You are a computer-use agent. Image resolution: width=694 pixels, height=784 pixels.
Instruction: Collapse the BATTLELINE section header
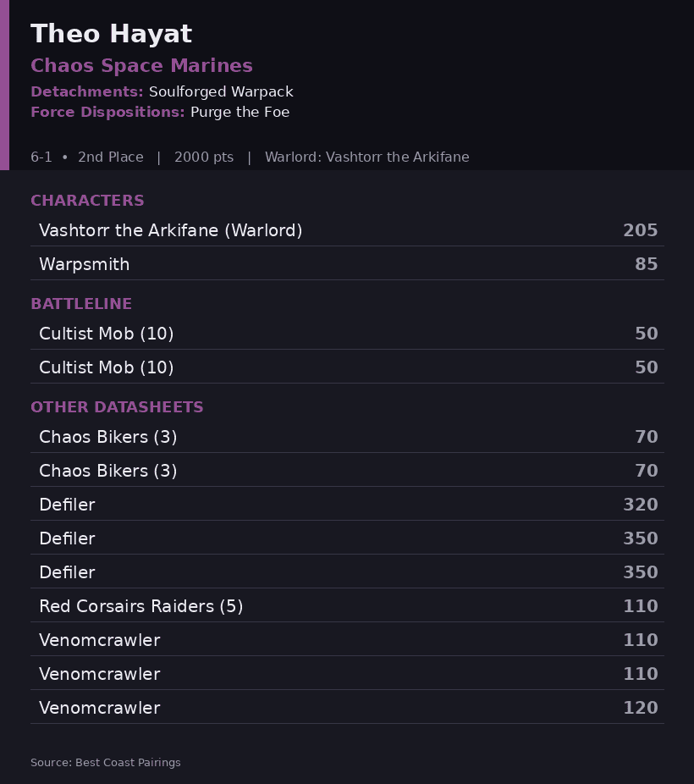(81, 303)
